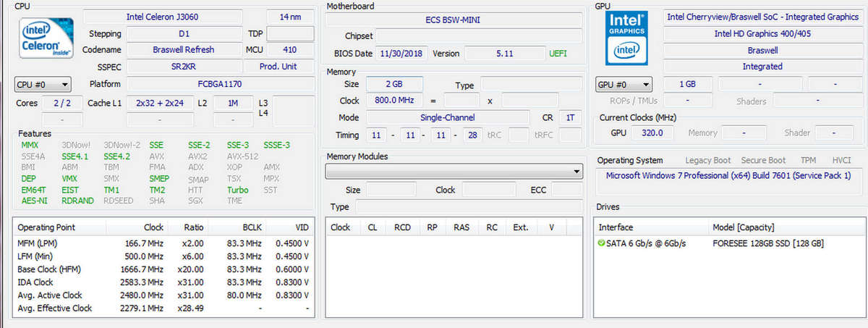This screenshot has width=868, height=328.
Task: Click the Secure Boot label
Action: click(763, 161)
